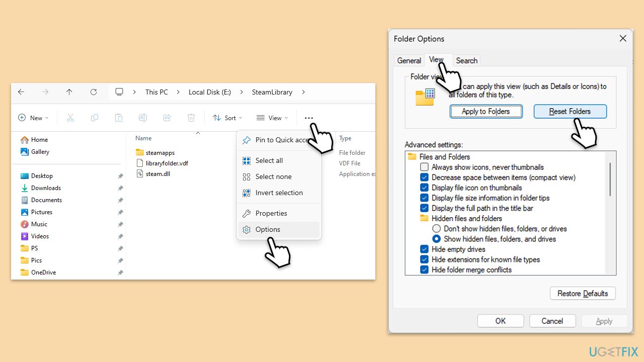Go up one folder level using Up arrow

(69, 92)
